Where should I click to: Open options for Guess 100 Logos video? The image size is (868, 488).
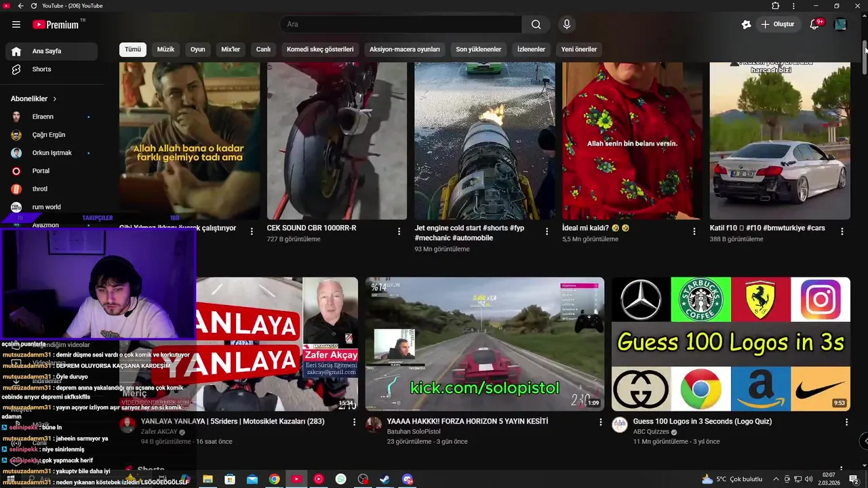coord(846,422)
